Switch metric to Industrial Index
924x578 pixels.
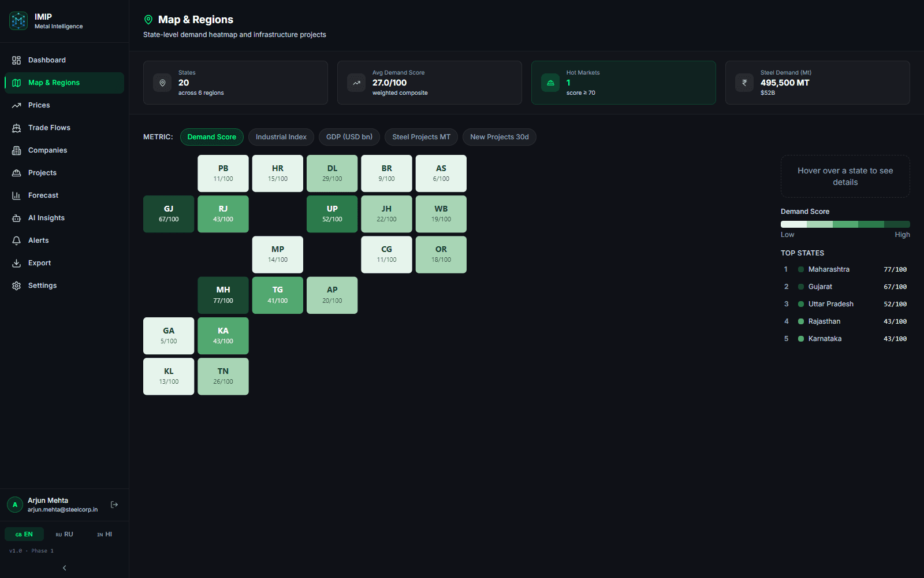(x=281, y=137)
